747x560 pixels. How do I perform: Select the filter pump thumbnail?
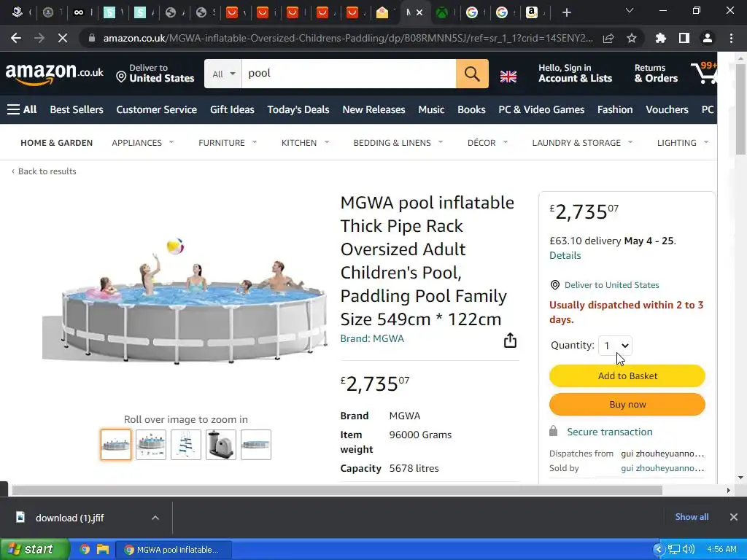(x=221, y=445)
